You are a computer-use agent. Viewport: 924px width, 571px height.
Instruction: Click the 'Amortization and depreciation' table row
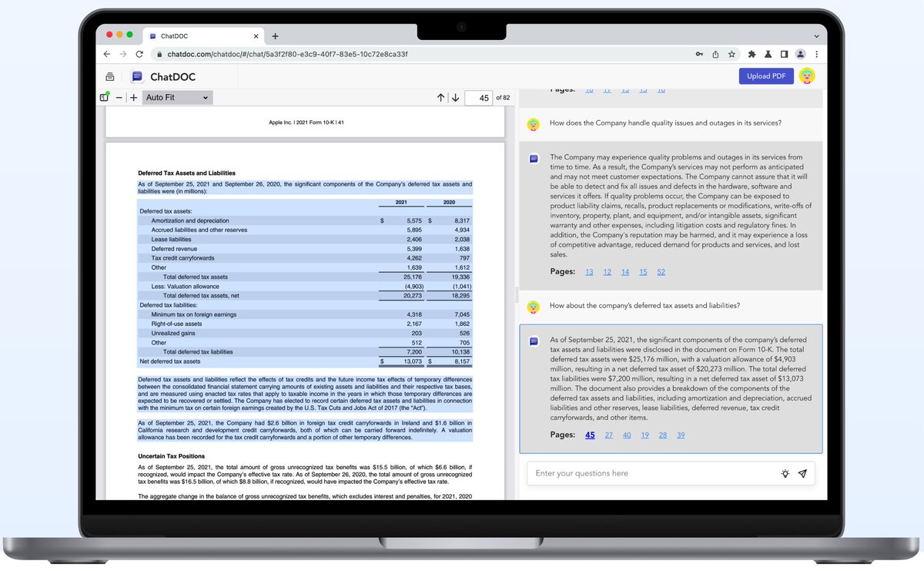tap(305, 221)
